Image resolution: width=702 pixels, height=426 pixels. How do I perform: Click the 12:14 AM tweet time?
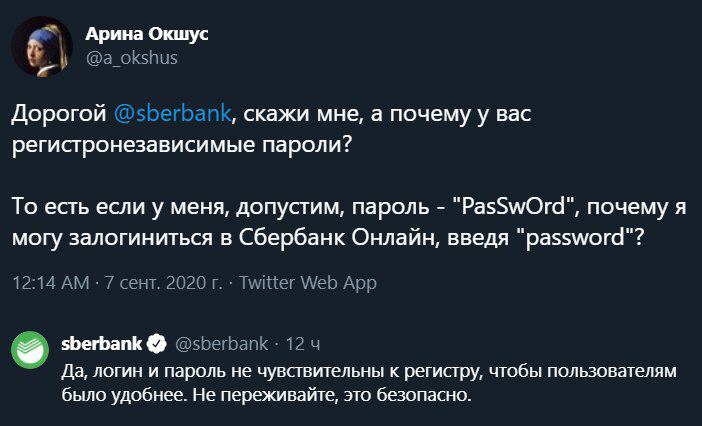50,283
